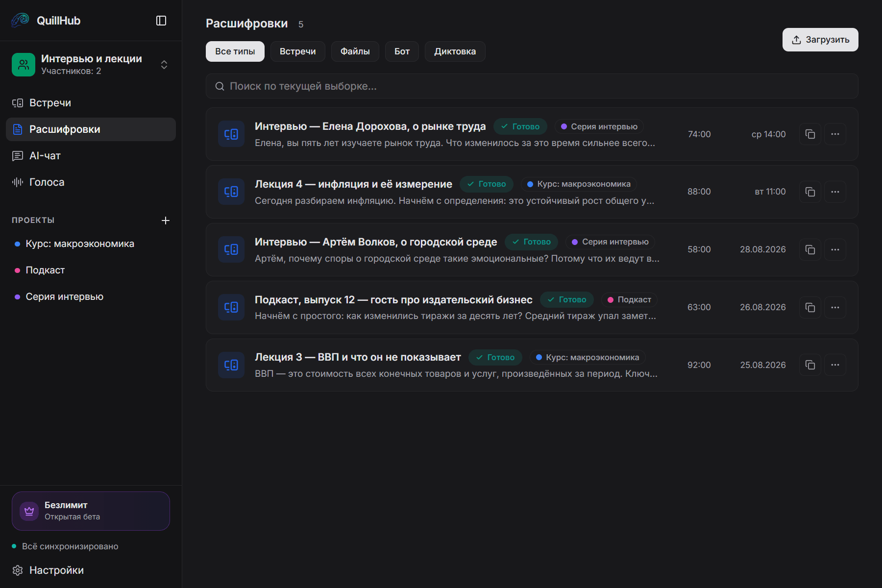Copy the Елена Дорохова interview transcript
Screen dimensions: 882x588
pos(810,134)
